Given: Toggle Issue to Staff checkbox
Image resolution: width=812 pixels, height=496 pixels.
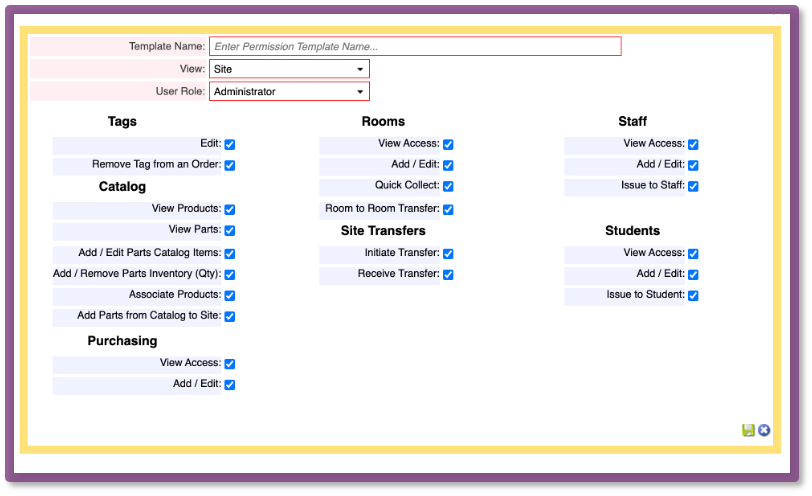Looking at the screenshot, I should pyautogui.click(x=693, y=186).
